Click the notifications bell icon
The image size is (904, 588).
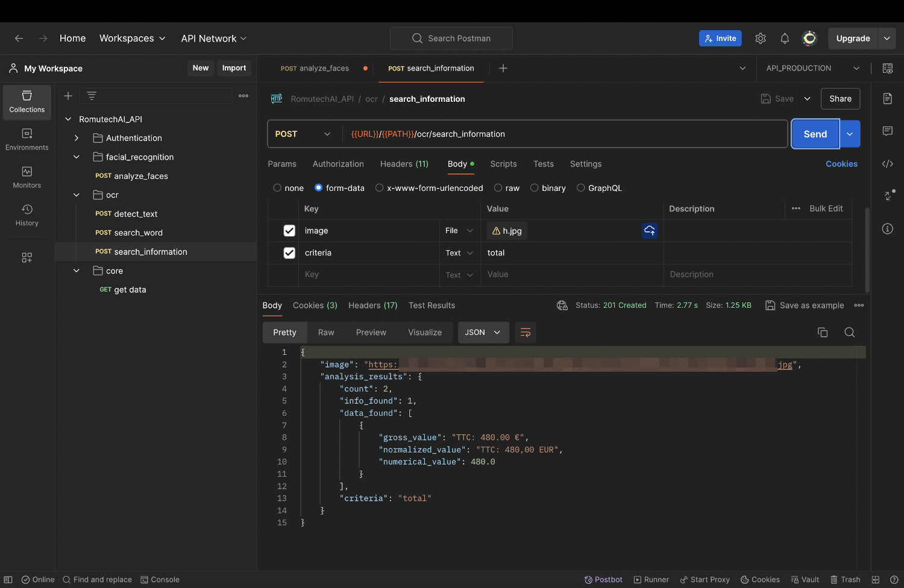tap(785, 39)
